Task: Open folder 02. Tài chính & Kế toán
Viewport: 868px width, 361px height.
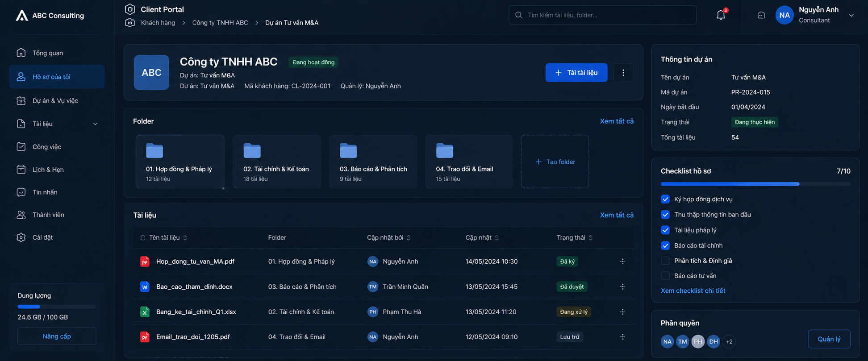Action: click(277, 162)
